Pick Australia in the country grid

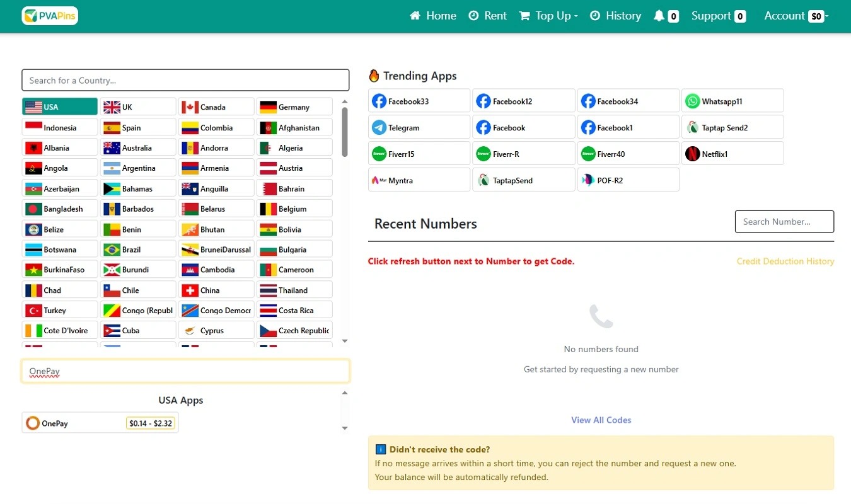pos(138,147)
